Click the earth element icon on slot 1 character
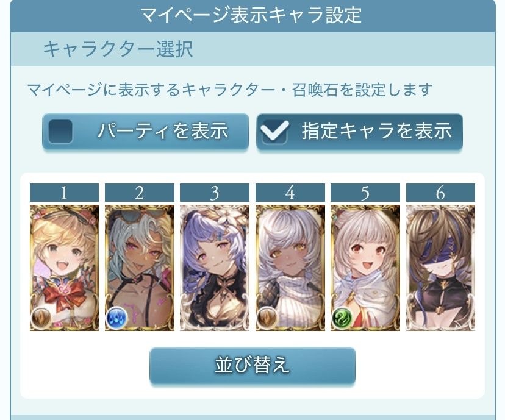This screenshot has height=420, width=505. [41, 317]
